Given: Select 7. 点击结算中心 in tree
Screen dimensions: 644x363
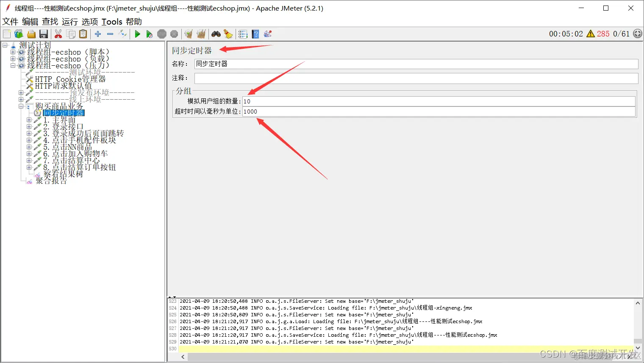Looking at the screenshot, I should point(71,160).
